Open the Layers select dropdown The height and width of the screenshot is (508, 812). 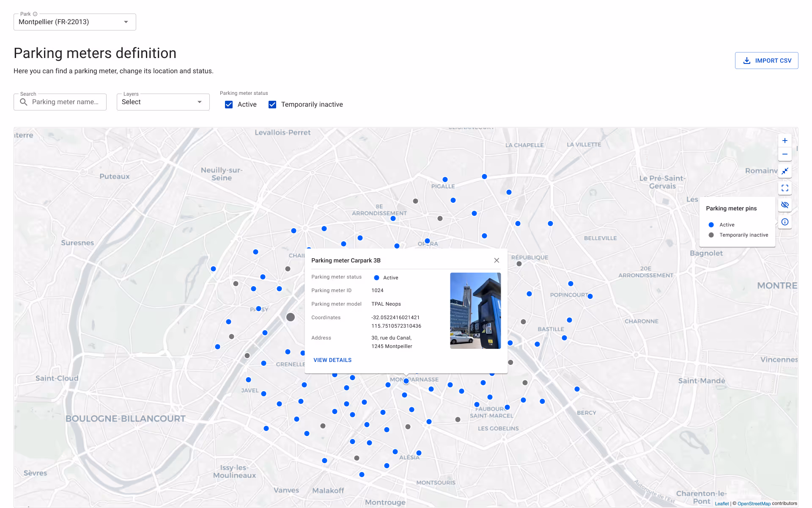[163, 102]
